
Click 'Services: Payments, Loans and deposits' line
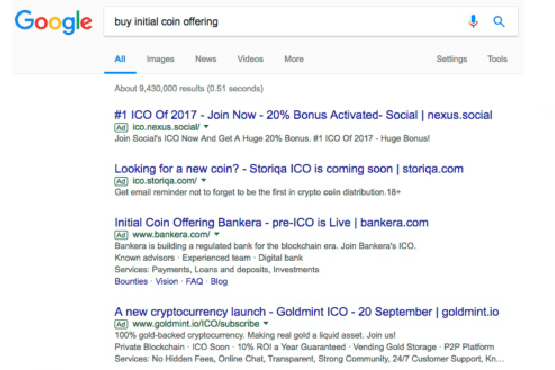tap(217, 269)
